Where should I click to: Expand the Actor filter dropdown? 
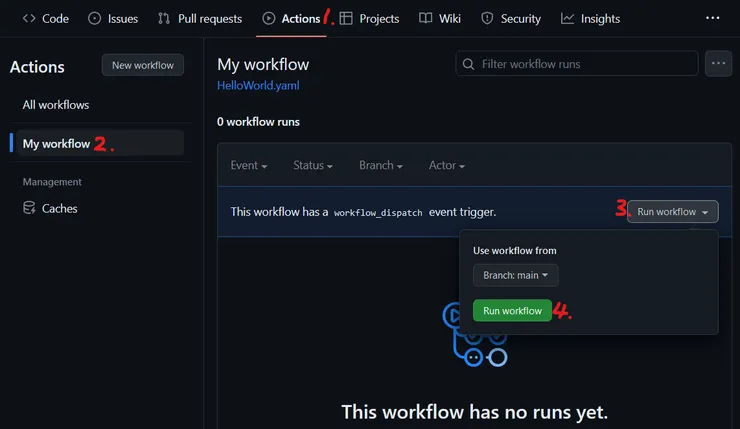[447, 165]
